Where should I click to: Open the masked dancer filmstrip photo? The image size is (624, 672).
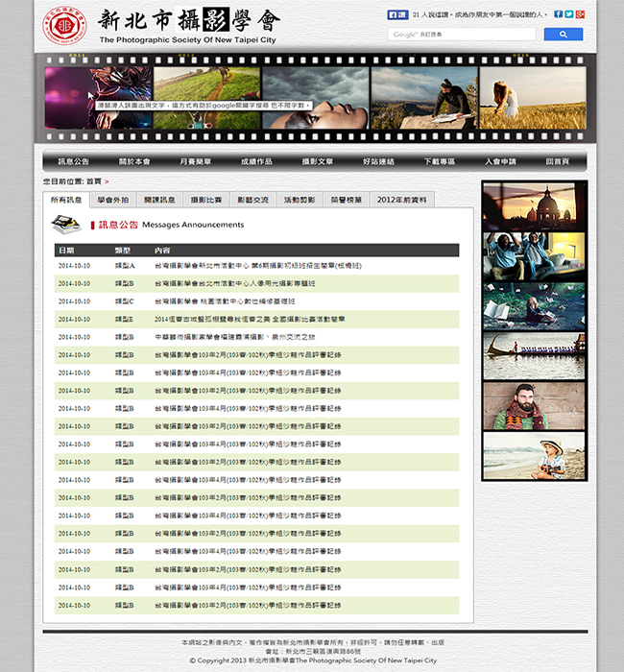point(98,98)
